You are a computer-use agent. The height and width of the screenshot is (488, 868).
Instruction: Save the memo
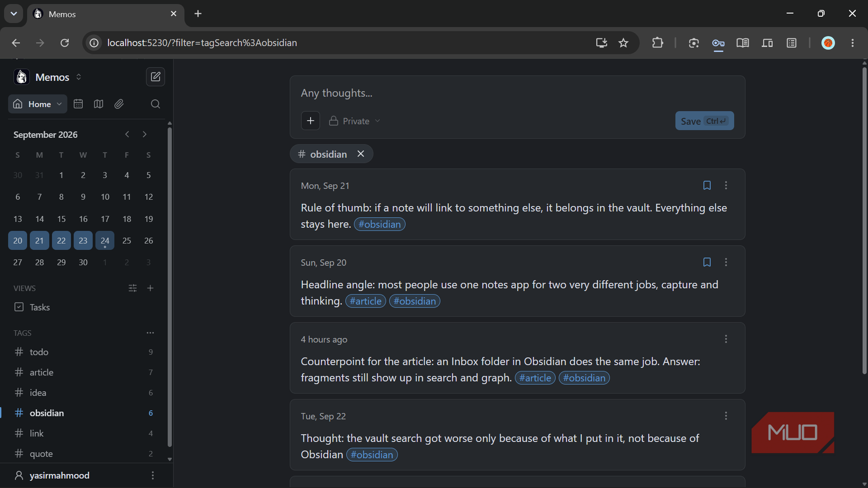pyautogui.click(x=704, y=121)
